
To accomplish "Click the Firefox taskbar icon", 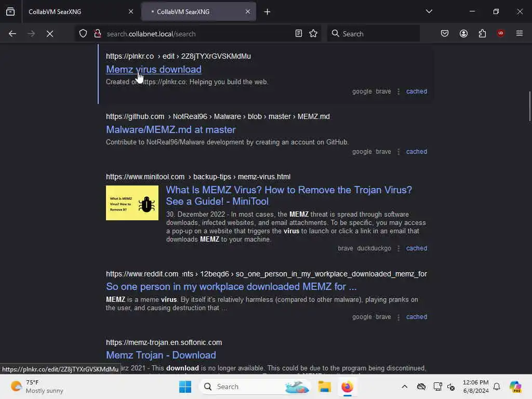I will [347, 387].
